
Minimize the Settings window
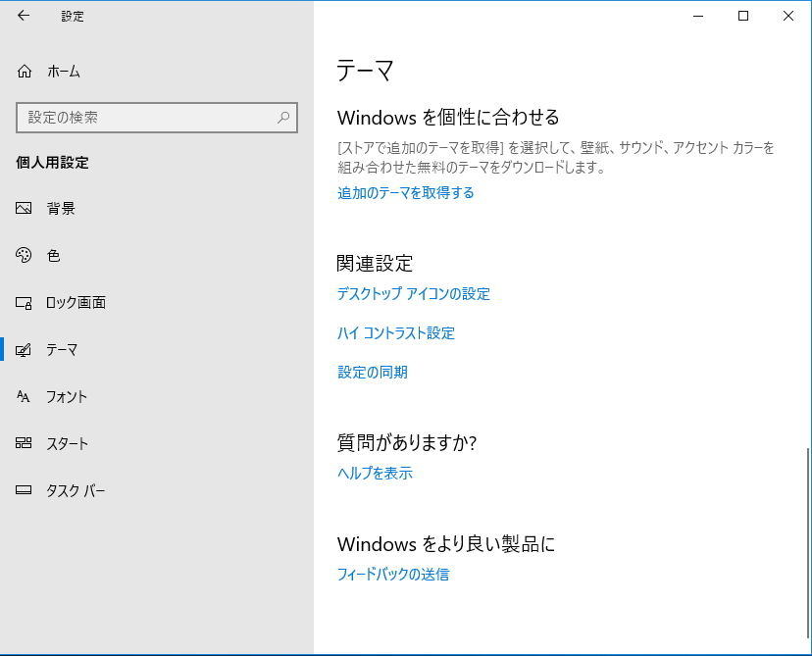tap(698, 17)
